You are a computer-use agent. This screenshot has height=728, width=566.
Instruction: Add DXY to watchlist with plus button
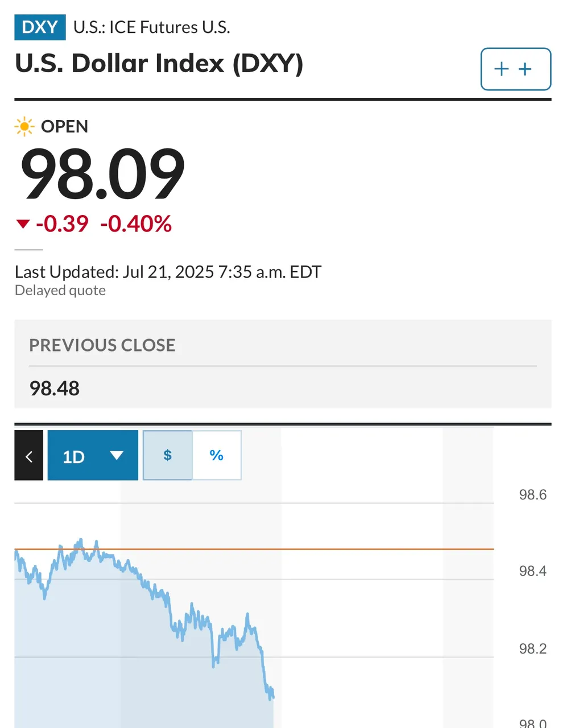click(x=515, y=69)
